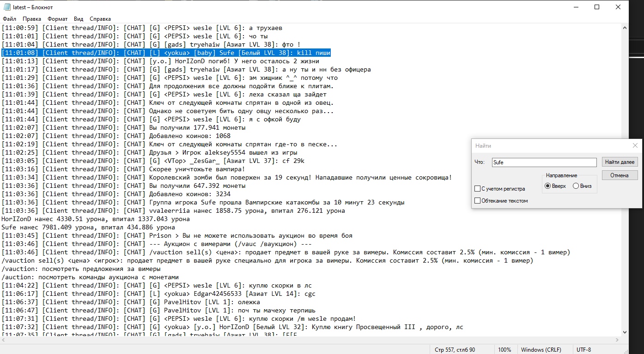Enable the 'С учетом регистра' checkbox
The width and height of the screenshot is (644, 354).
[478, 189]
